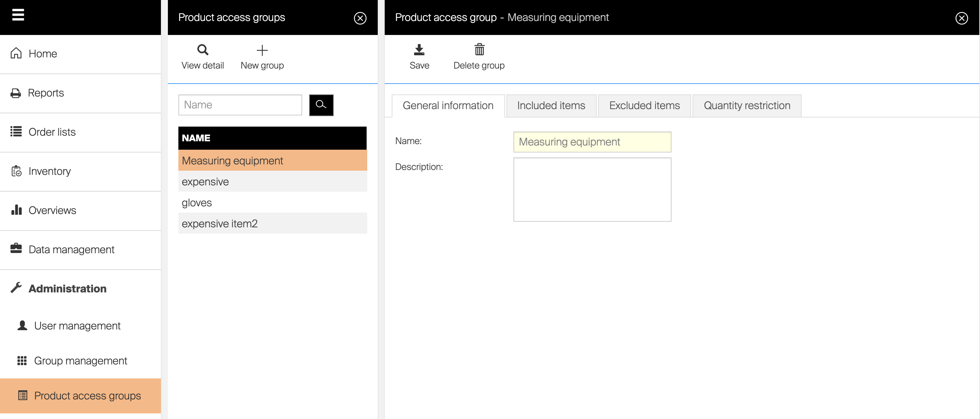Image resolution: width=980 pixels, height=419 pixels.
Task: Click the Name search input field
Action: 240,105
